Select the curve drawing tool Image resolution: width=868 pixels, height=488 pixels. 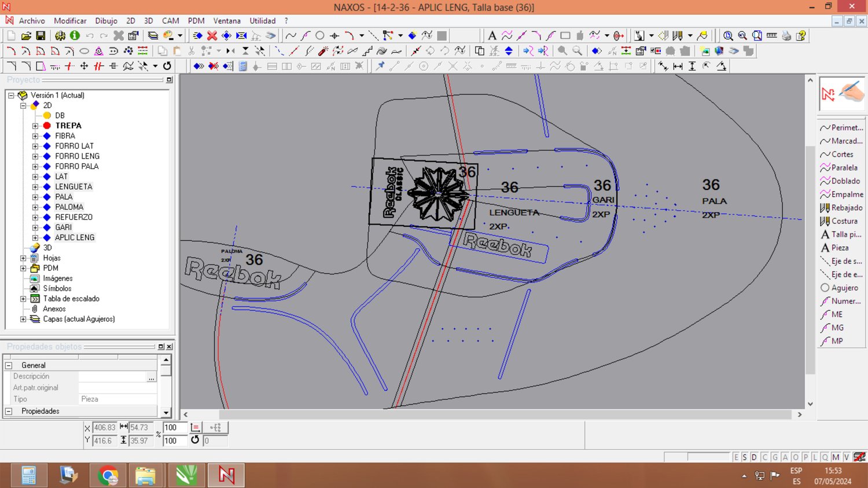pos(291,36)
